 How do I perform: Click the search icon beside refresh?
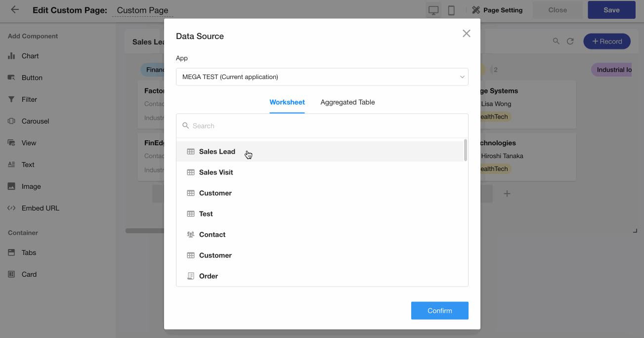point(556,42)
